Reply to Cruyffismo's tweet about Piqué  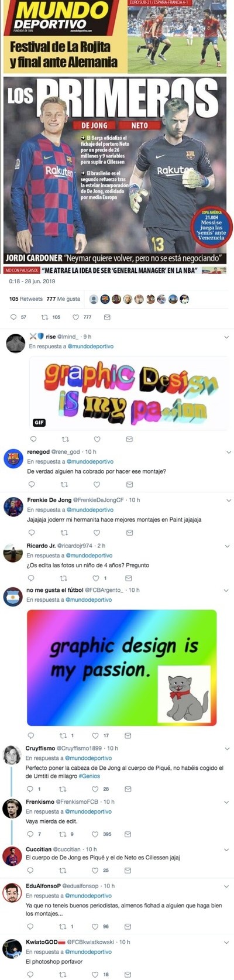coord(30,789)
